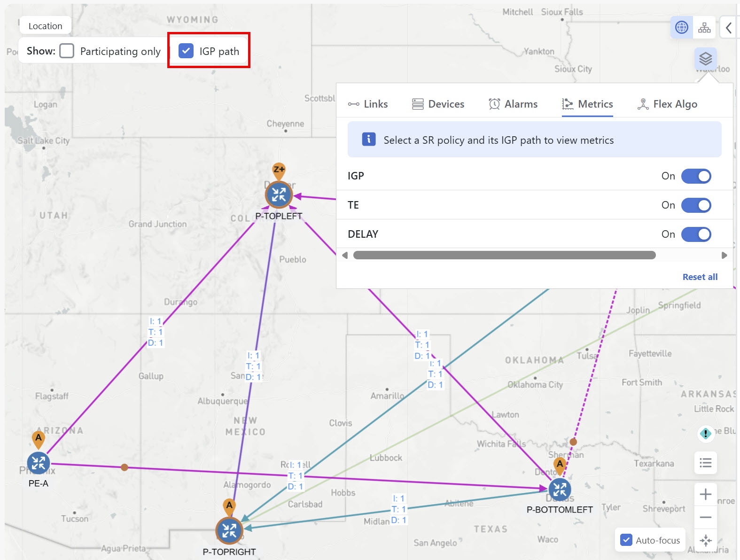Switch to geographical map view globe icon
740x560 pixels.
point(681,27)
